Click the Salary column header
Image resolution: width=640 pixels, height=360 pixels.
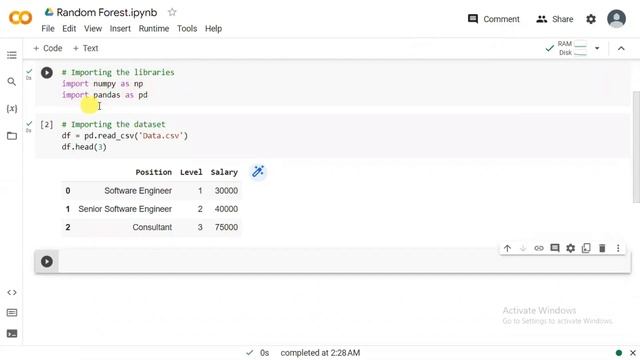pos(224,172)
